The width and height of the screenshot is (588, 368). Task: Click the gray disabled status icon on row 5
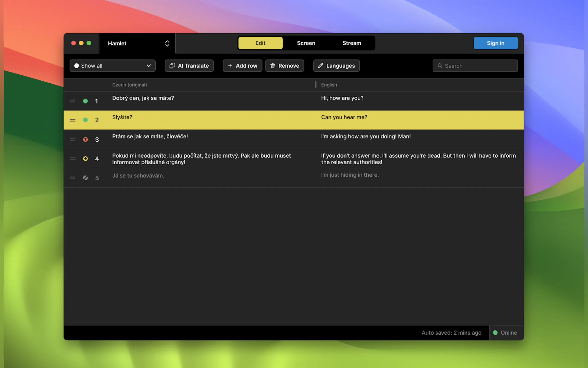point(85,178)
